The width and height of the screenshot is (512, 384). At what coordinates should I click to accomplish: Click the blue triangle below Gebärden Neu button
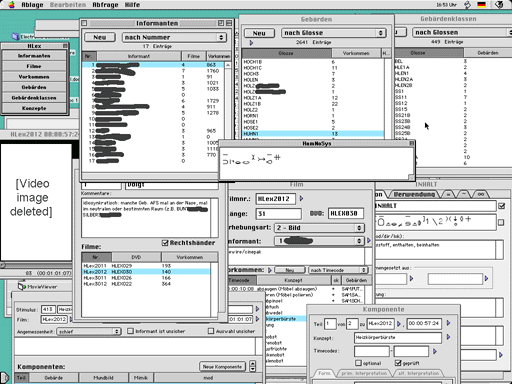coord(251,43)
